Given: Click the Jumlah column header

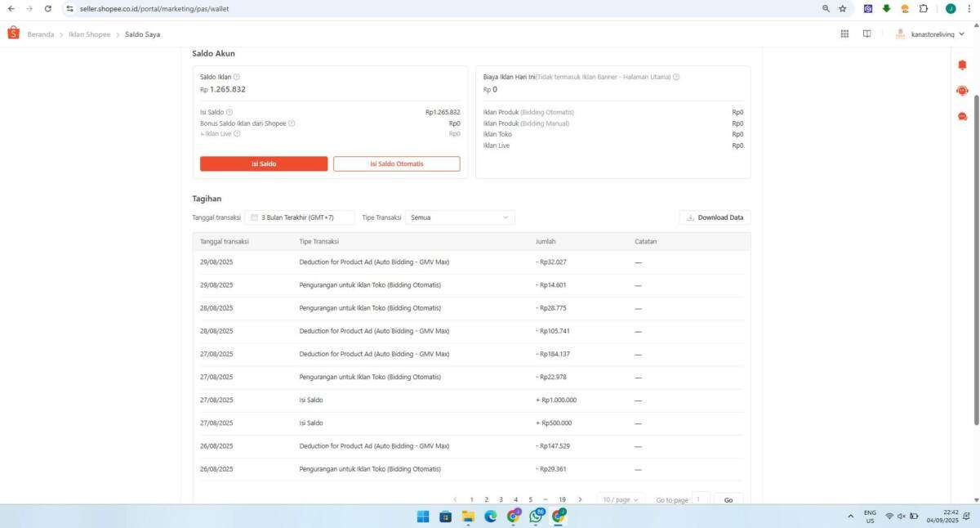Looking at the screenshot, I should pyautogui.click(x=546, y=241).
